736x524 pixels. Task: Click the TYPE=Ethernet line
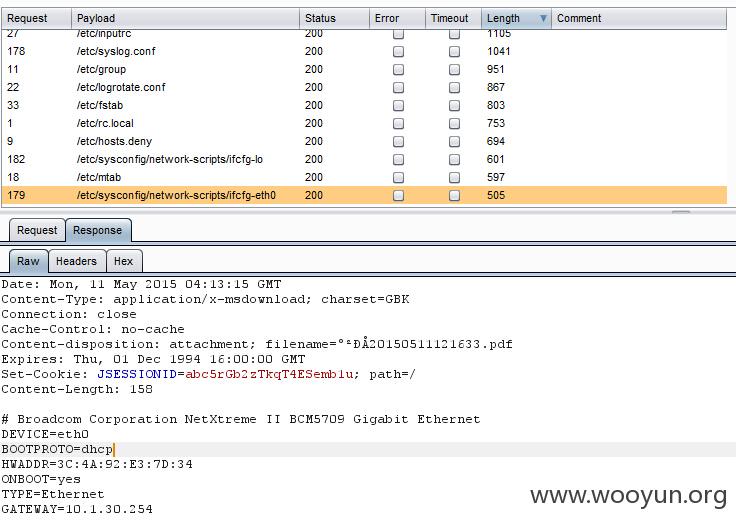tap(53, 494)
